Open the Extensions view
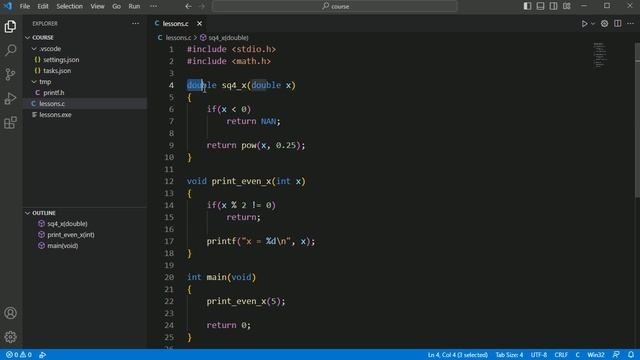Screen dimensions: 640x360 (x=10, y=122)
